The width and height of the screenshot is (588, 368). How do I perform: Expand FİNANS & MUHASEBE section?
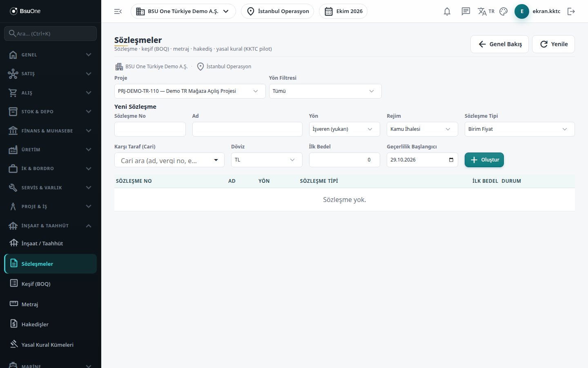(x=51, y=131)
